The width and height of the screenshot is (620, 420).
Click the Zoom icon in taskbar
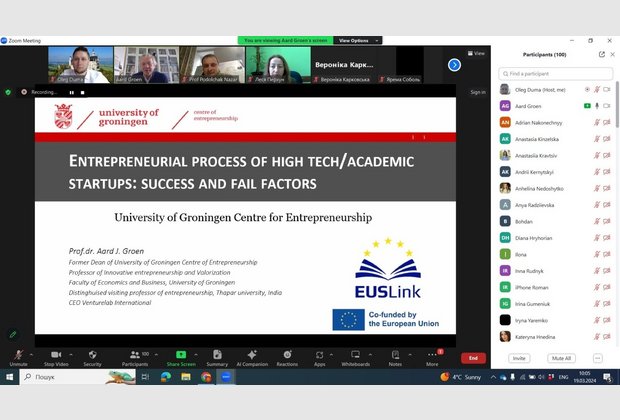point(226,377)
